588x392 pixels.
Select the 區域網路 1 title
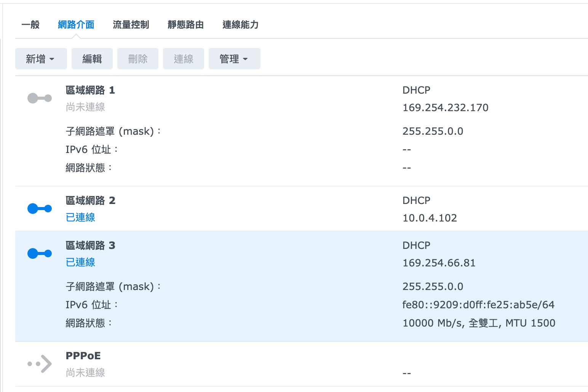pos(90,90)
